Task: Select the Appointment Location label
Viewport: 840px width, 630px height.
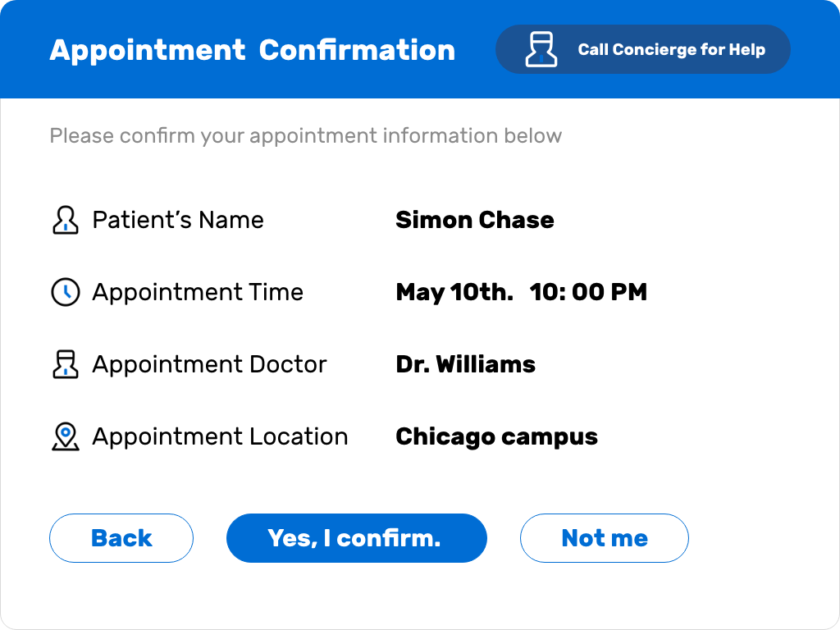Action: (220, 436)
